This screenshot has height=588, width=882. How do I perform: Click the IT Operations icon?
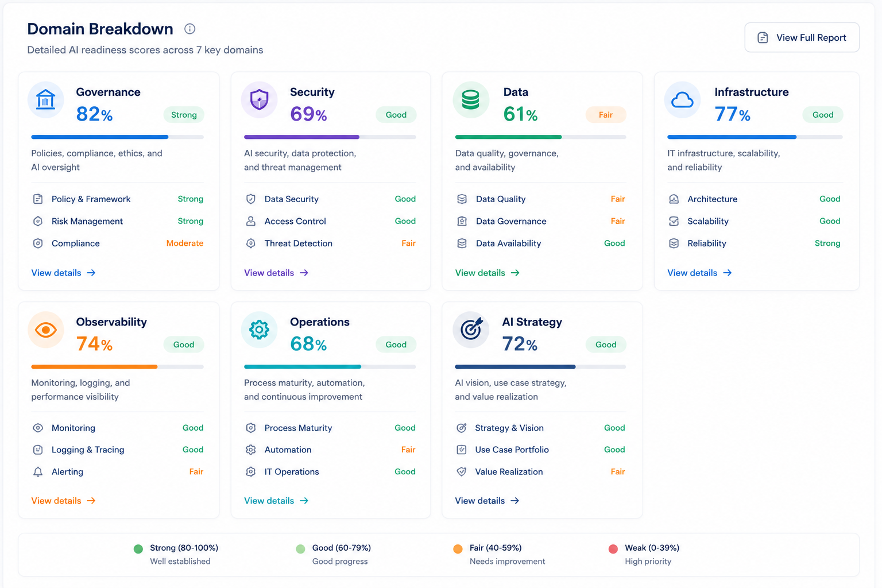point(251,472)
